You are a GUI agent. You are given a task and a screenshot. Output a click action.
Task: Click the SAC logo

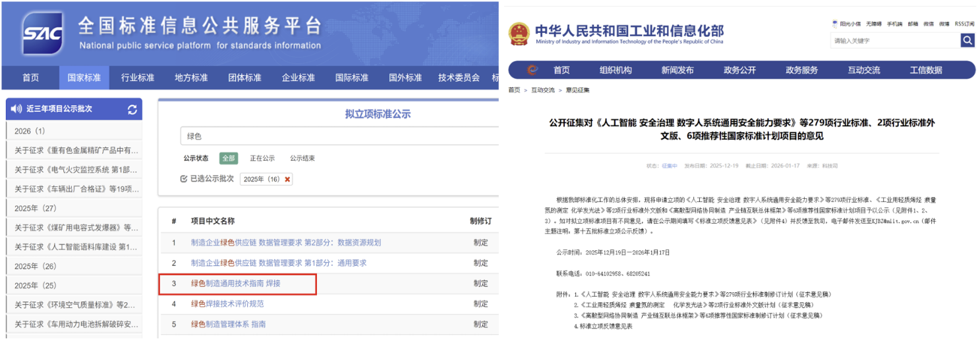[43, 34]
